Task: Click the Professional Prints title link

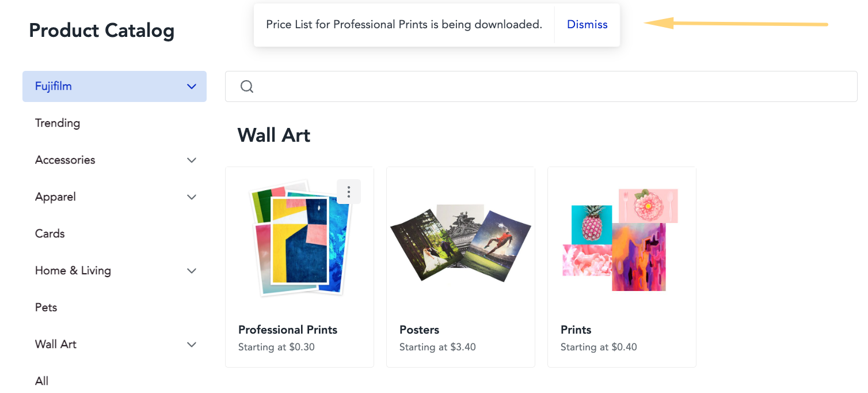Action: pos(288,330)
